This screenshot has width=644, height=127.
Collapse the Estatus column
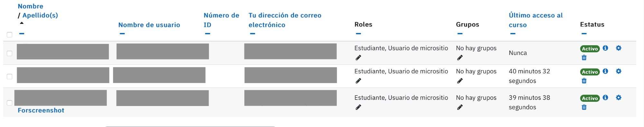584,34
